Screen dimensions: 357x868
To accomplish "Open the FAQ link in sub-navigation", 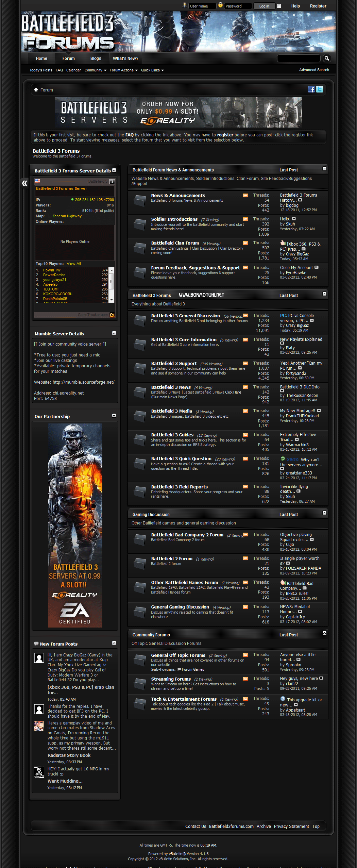I will pyautogui.click(x=59, y=70).
